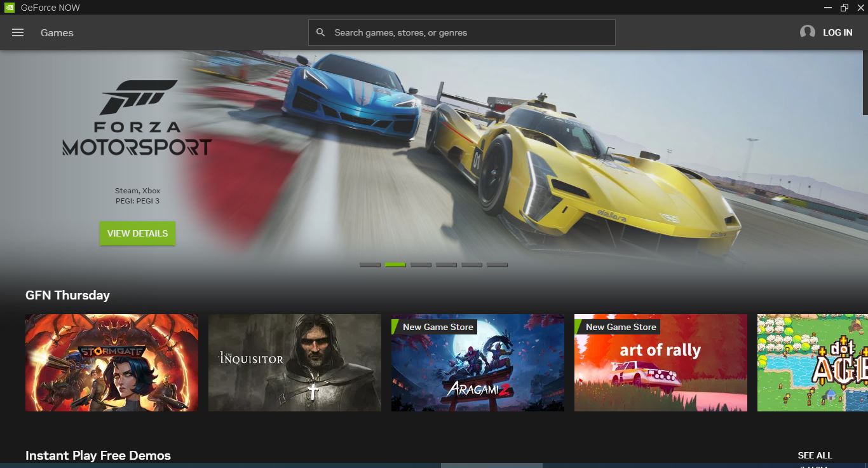868x468 pixels.
Task: Jump to the sixth carousel slide indicator
Action: pos(497,265)
